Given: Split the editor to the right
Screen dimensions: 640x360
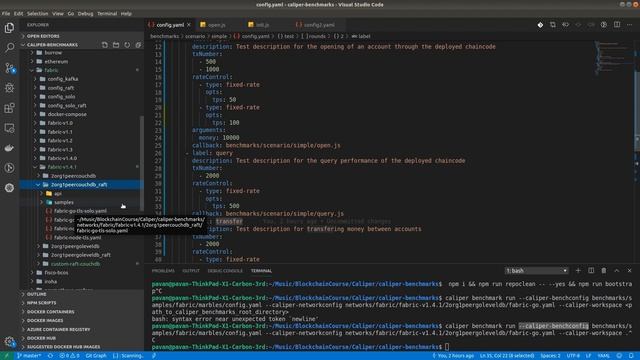Looking at the screenshot, I should pos(617,25).
